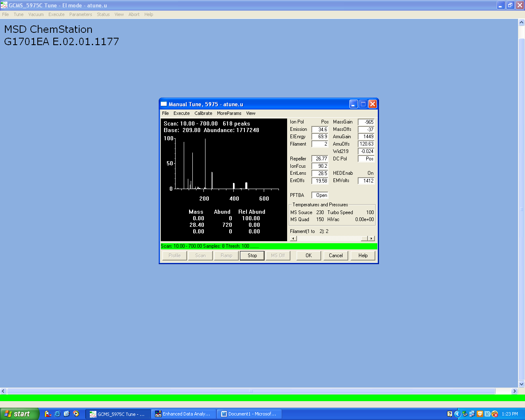The image size is (525, 420).
Task: Click main window horizontal scrollbar right arrow
Action: pos(514,391)
